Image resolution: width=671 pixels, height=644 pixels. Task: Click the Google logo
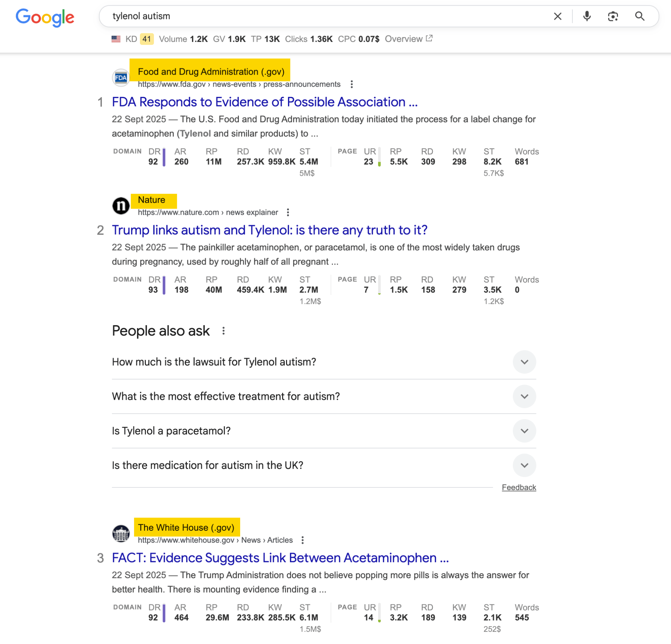click(x=45, y=17)
